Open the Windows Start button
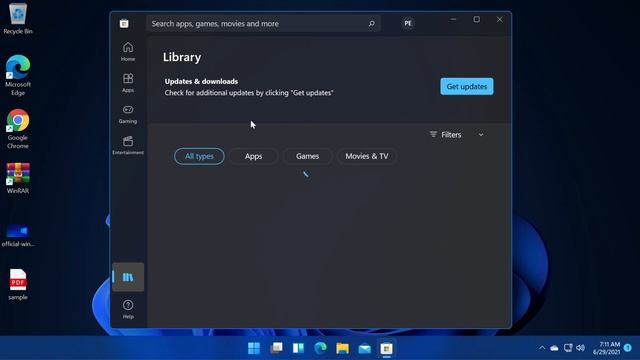This screenshot has height=360, width=640. point(254,348)
